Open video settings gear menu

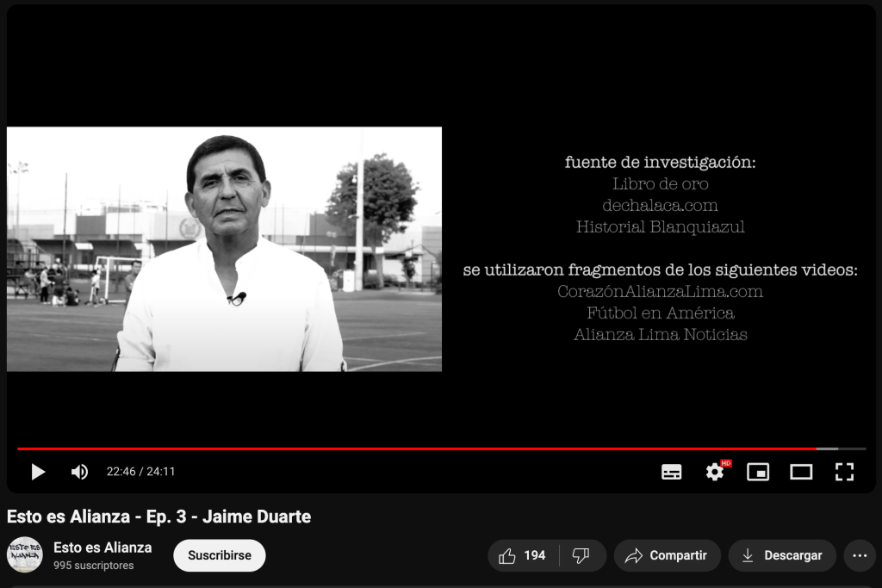pyautogui.click(x=715, y=472)
